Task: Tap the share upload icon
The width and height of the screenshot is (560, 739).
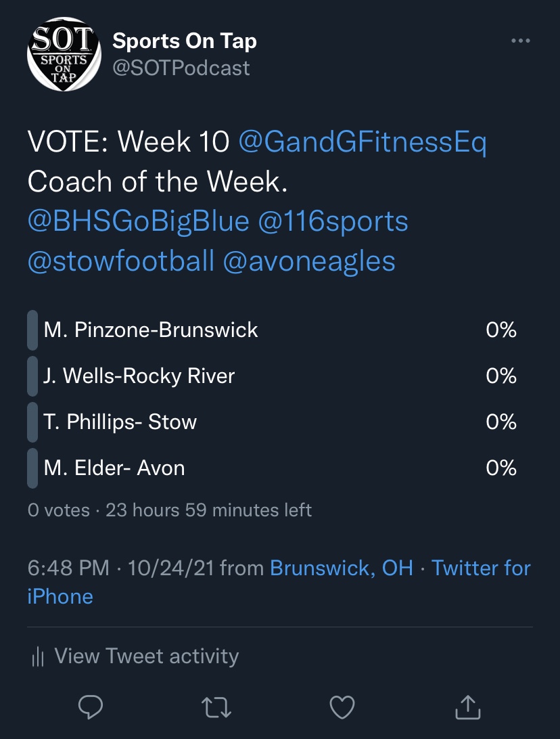Action: tap(467, 707)
